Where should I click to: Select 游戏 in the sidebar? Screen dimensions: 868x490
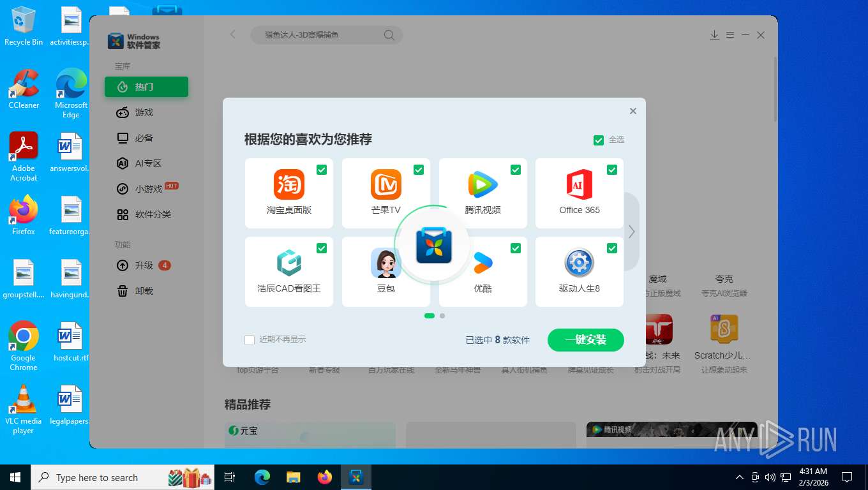[x=146, y=112]
